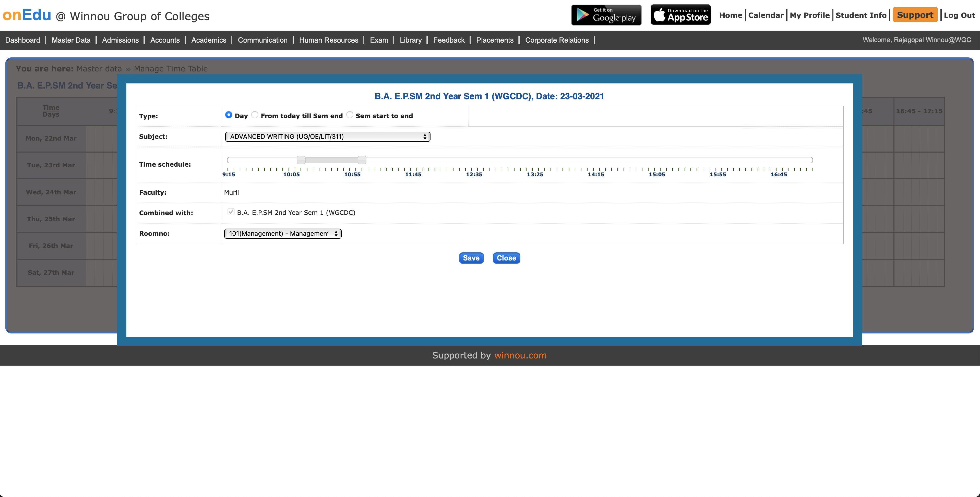Expand the Roomno dropdown
Screen dimensions: 980x497
[x=283, y=233]
